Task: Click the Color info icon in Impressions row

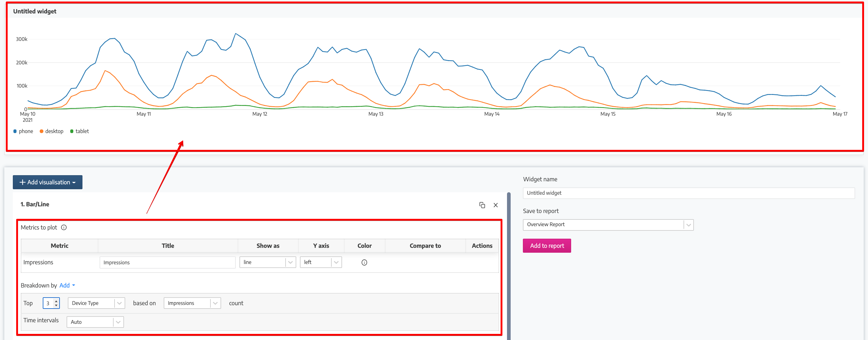Action: tap(364, 262)
